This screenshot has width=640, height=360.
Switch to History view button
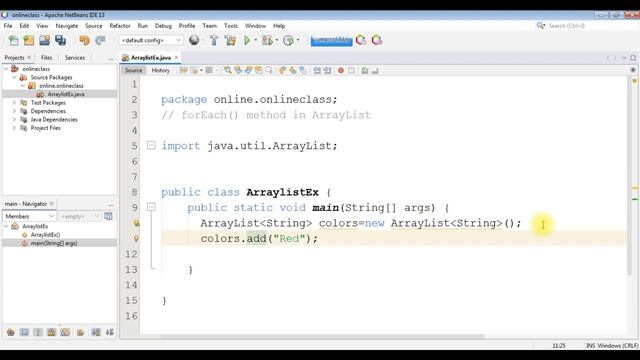pos(160,70)
